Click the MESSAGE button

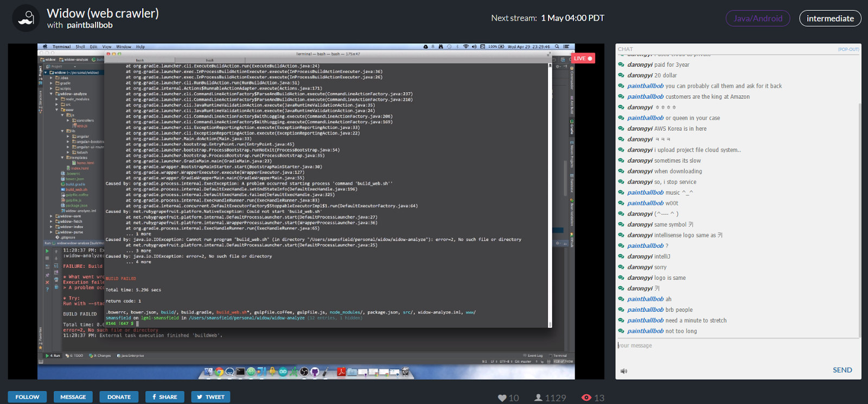point(73,397)
